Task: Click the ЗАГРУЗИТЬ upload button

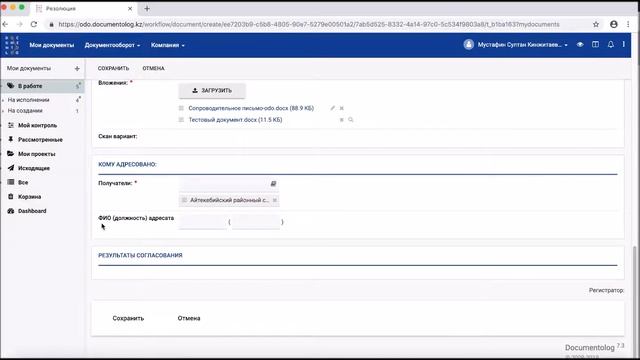Action: 212,91
